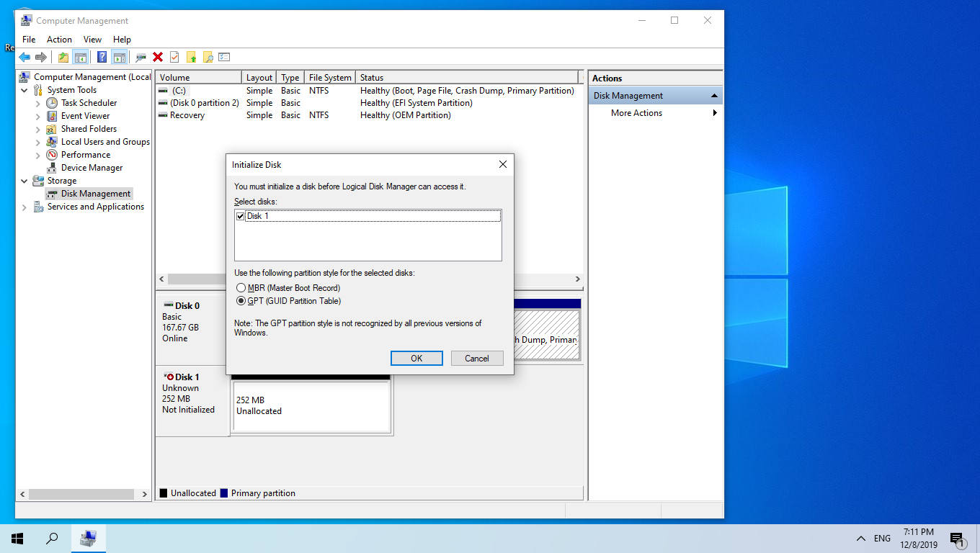Expand the Task Scheduler node
Image resolution: width=980 pixels, height=553 pixels.
point(38,103)
